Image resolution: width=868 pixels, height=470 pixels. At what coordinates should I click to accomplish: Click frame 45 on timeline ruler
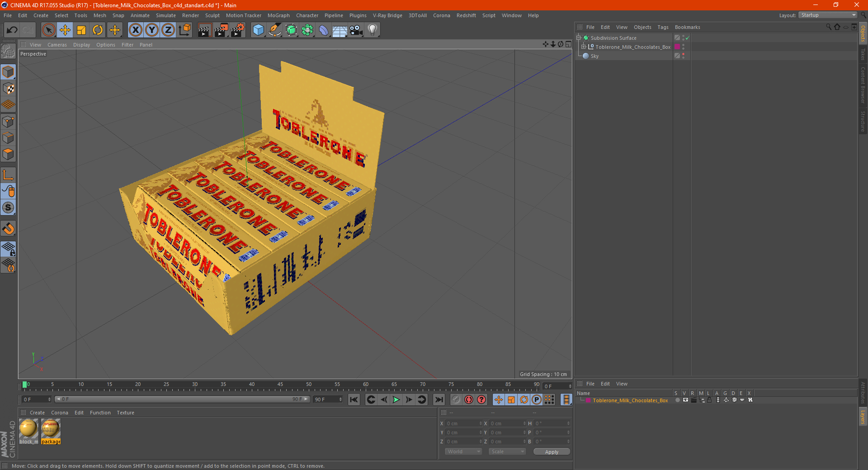click(280, 385)
